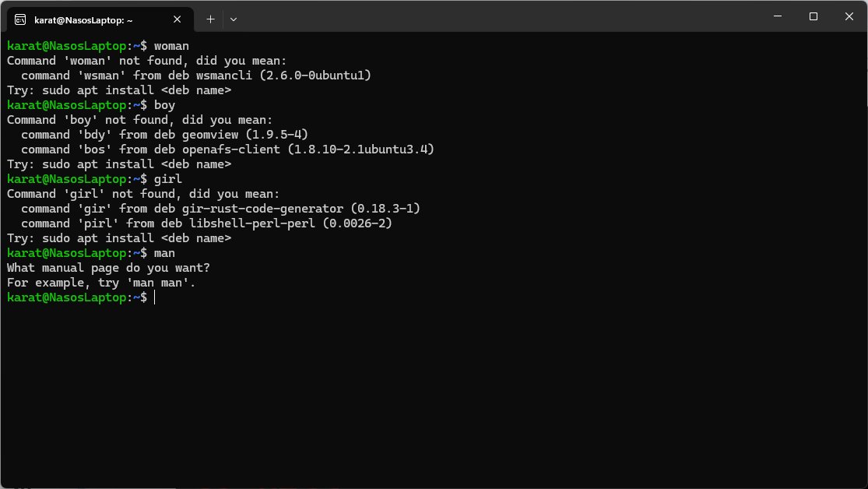The height and width of the screenshot is (489, 868).
Task: Close the karat@NasosLaptop tab
Action: 177,19
